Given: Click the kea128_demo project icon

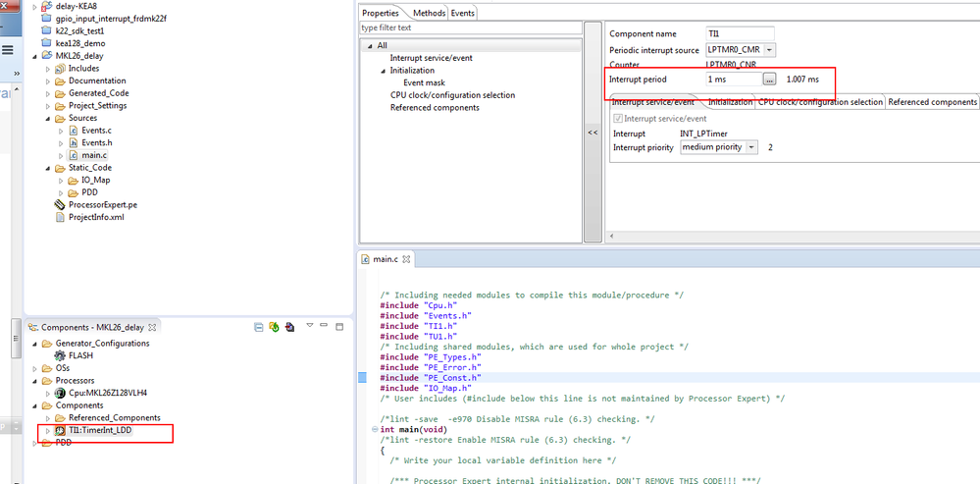Looking at the screenshot, I should click(x=46, y=43).
